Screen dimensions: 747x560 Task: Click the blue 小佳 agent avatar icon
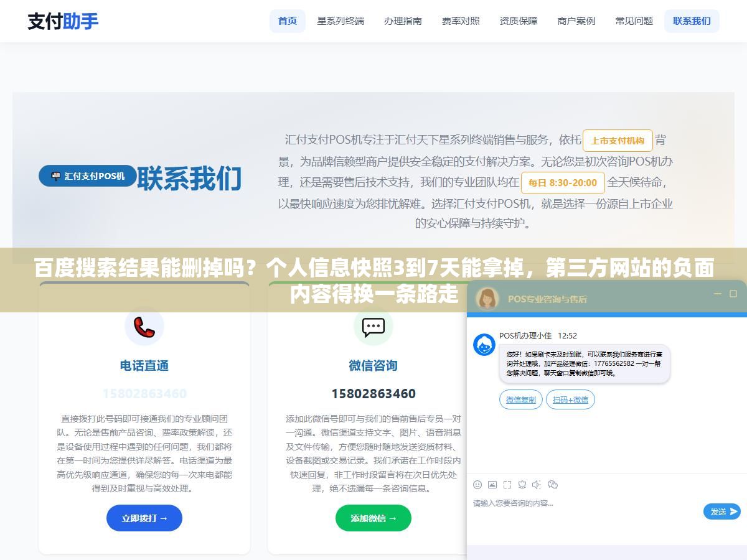(484, 345)
